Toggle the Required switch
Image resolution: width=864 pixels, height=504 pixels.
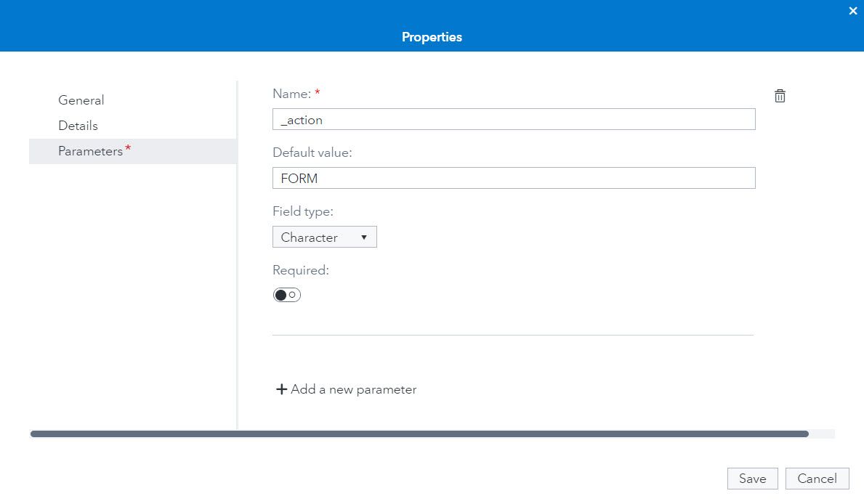pos(286,295)
